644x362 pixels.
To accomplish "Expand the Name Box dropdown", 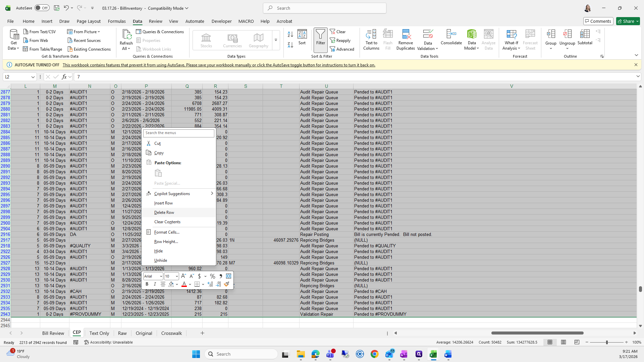I will pos(33,77).
